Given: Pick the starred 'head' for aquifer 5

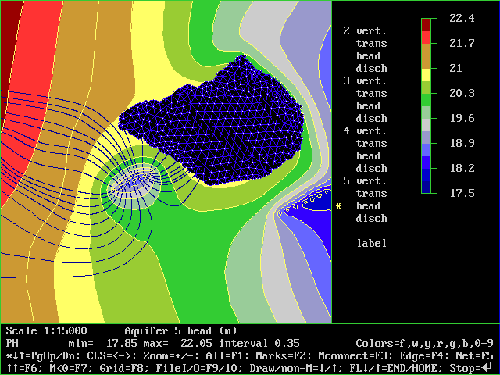Looking at the screenshot, I should click(368, 206).
